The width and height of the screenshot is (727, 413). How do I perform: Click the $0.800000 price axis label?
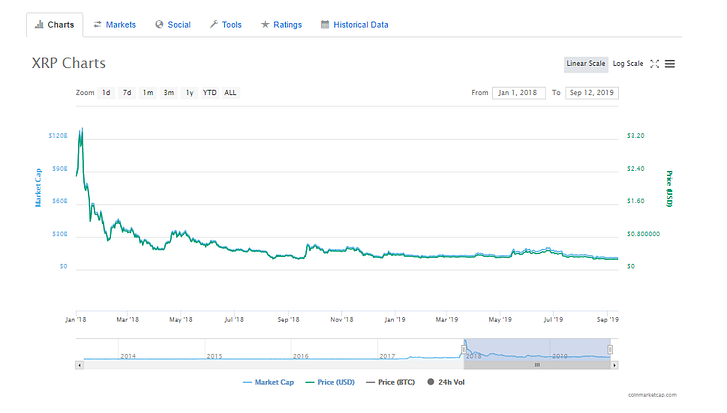coord(643,234)
